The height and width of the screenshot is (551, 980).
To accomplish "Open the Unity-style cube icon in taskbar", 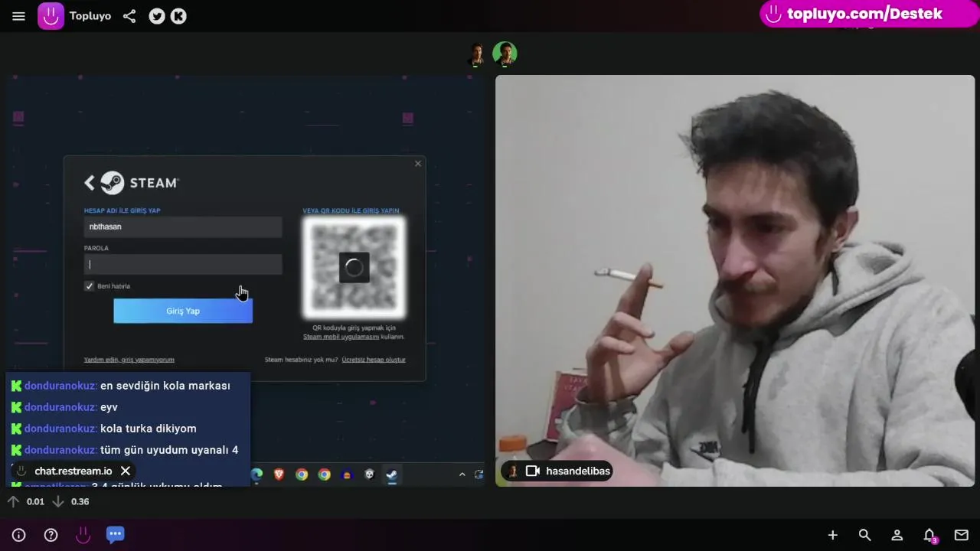I will click(369, 474).
